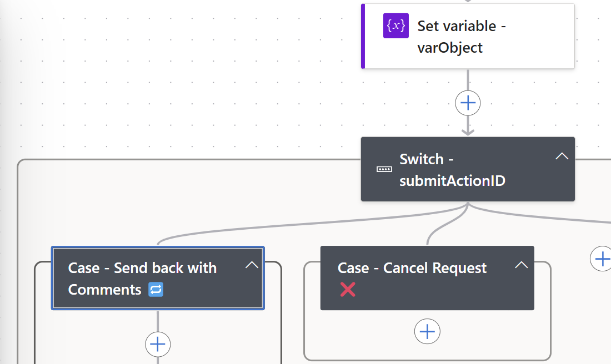This screenshot has width=611, height=364.
Task: Collapse the Case - Send back with Comments card
Action: point(252,265)
